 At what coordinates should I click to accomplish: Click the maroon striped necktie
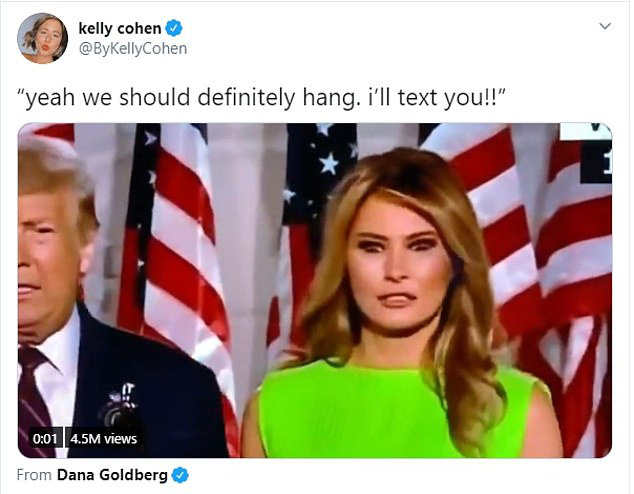tap(33, 402)
